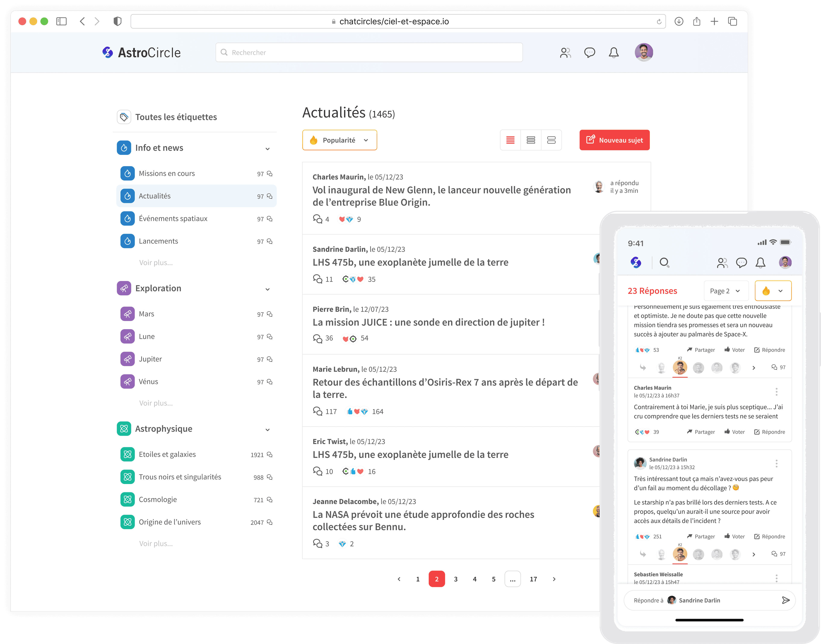The height and width of the screenshot is (644, 821).
Task: Open the Page 2 dropdown on mobile
Action: (x=725, y=291)
